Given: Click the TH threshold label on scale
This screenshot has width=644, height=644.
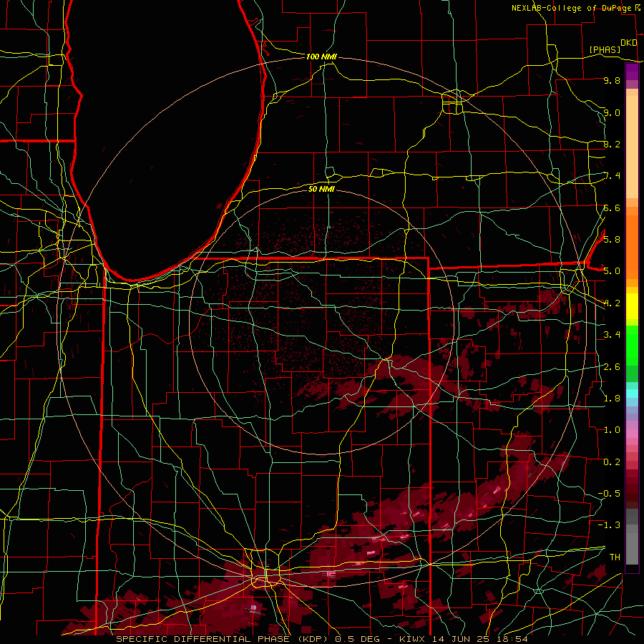Looking at the screenshot, I should click(x=615, y=557).
